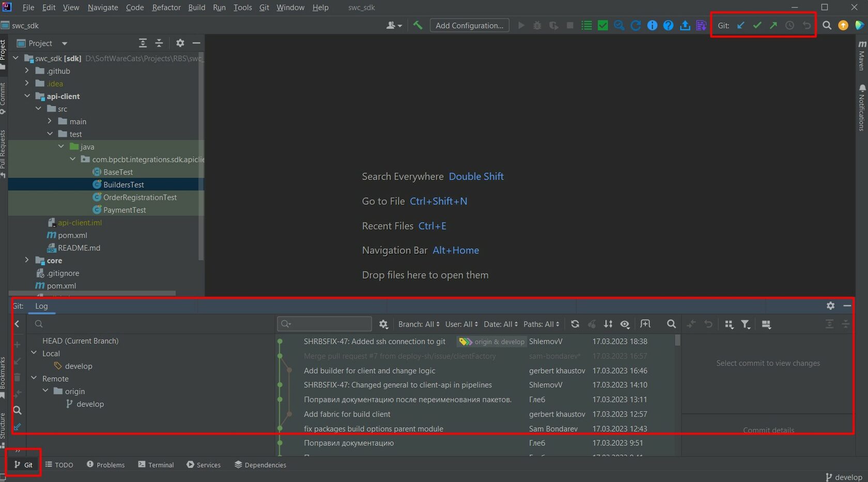The image size is (868, 482).
Task: Click Expand All in Project panel header
Action: point(143,43)
